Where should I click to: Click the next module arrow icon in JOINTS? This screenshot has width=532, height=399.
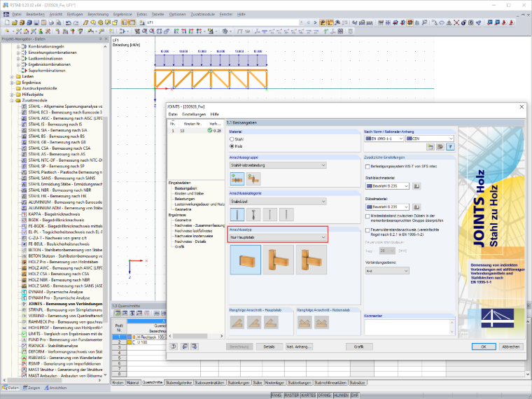[x=194, y=346]
